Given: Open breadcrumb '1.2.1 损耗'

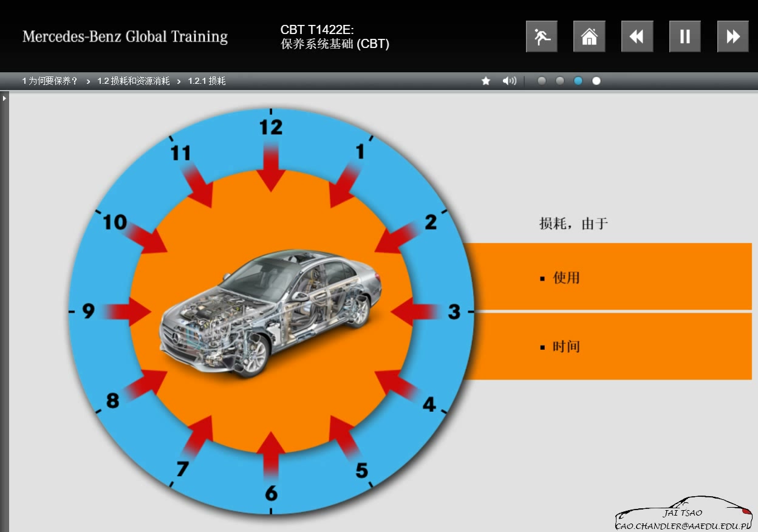Looking at the screenshot, I should [x=207, y=81].
